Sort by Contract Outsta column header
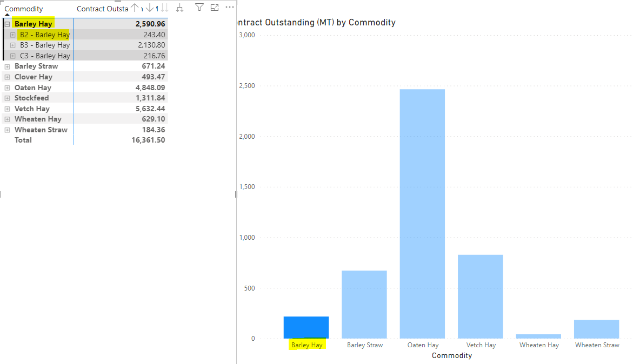Viewport: 633px width, 364px height. click(x=103, y=9)
